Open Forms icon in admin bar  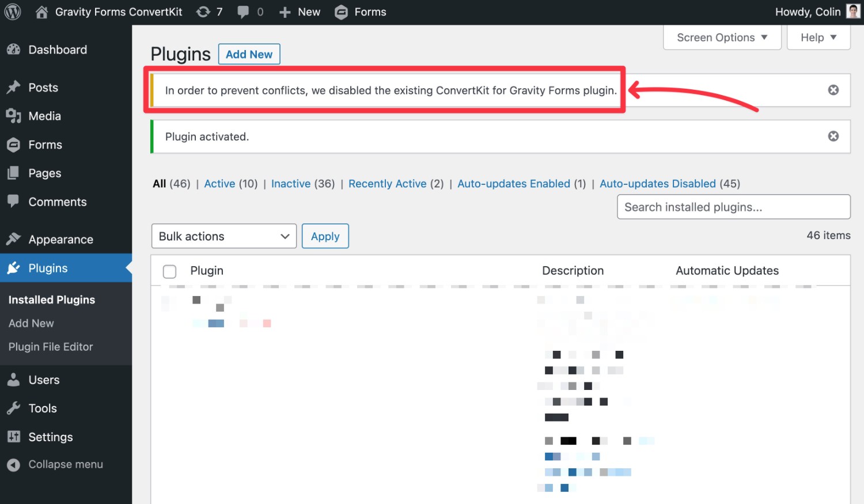click(341, 12)
